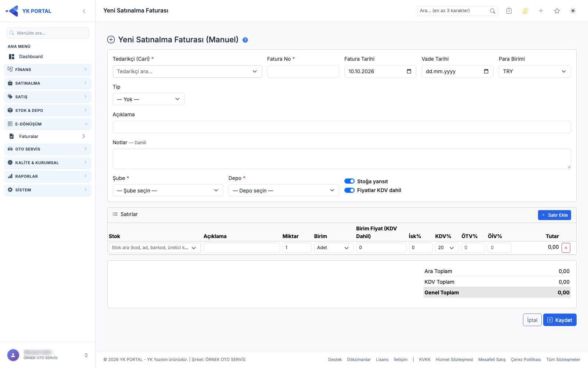Click the Açıklama text field in header form
Screen dimensions: 588x368
342,127
